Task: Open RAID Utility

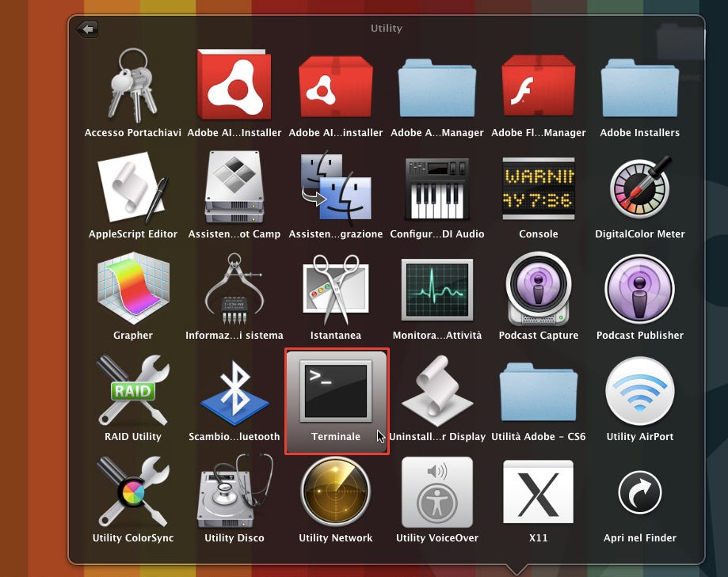Action: click(x=133, y=389)
